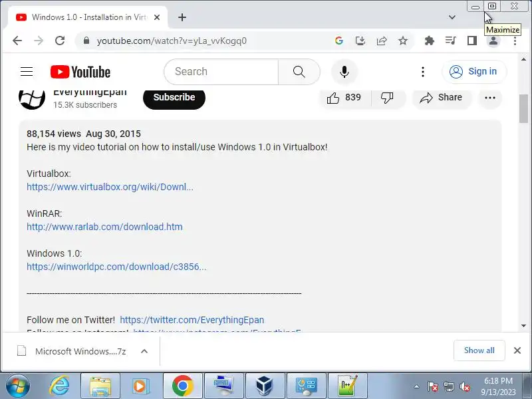Viewport: 532px width, 399px height.
Task: Go to YouTube home via logo
Action: tap(80, 72)
